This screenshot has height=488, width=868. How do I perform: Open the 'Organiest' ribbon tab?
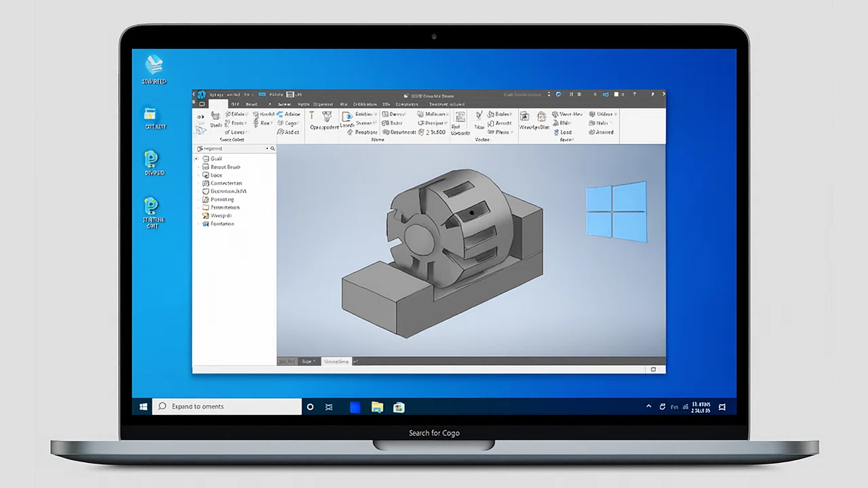coord(323,104)
